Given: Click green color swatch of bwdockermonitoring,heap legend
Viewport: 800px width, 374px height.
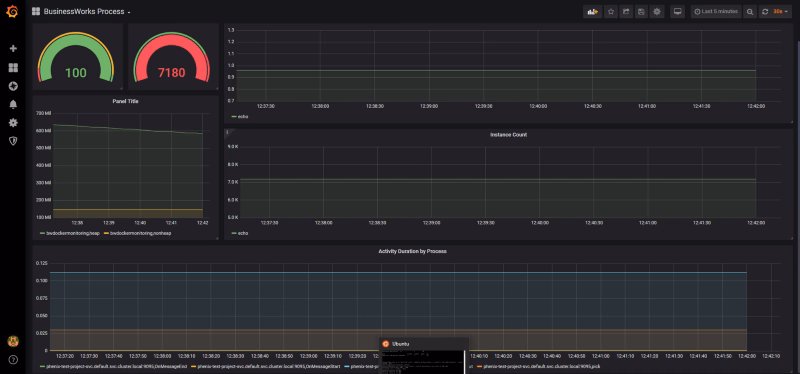Looking at the screenshot, I should (x=42, y=233).
